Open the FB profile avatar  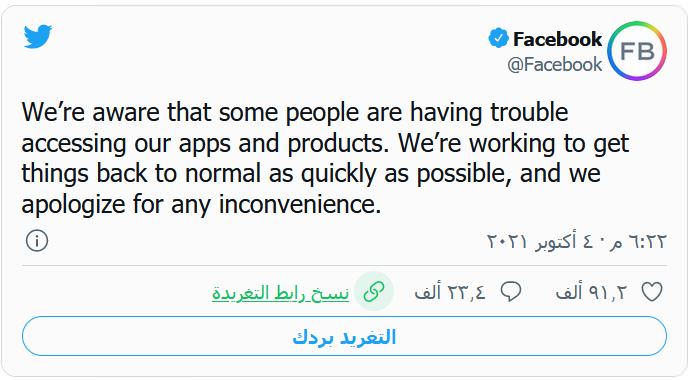637,51
